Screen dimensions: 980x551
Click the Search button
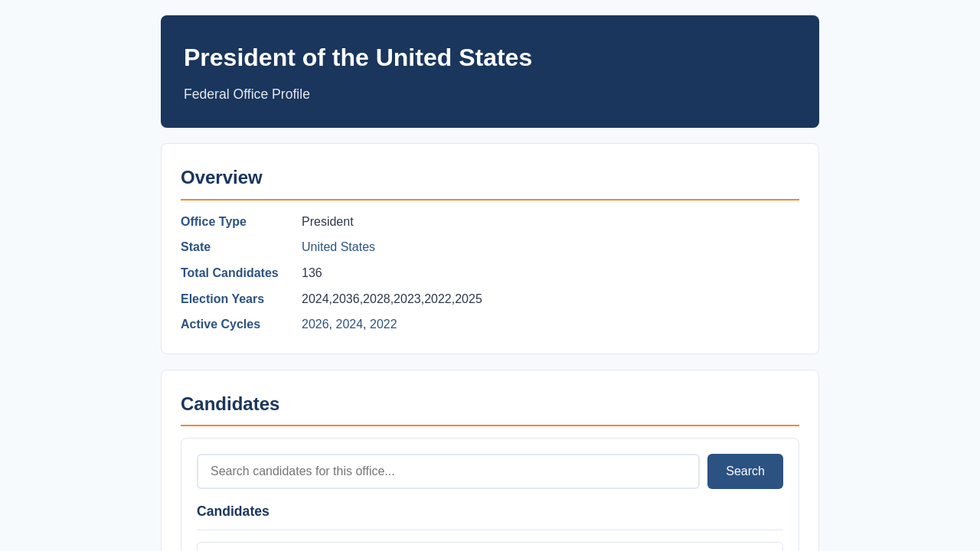click(745, 471)
